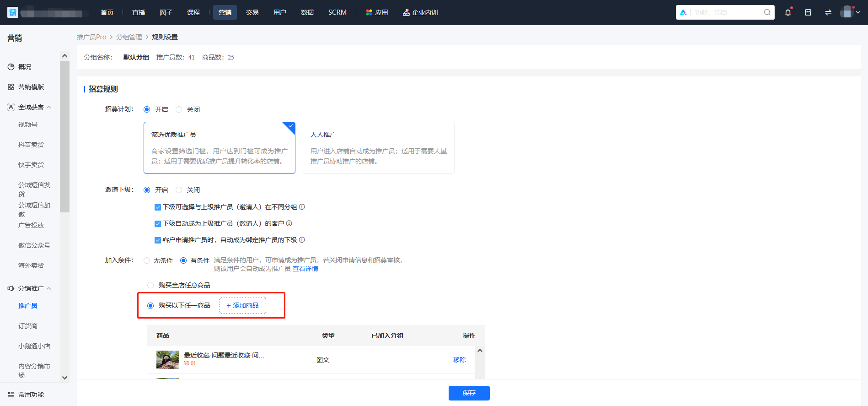Viewport: 868px width, 406px height.
Task: Click the search input field
Action: click(725, 12)
